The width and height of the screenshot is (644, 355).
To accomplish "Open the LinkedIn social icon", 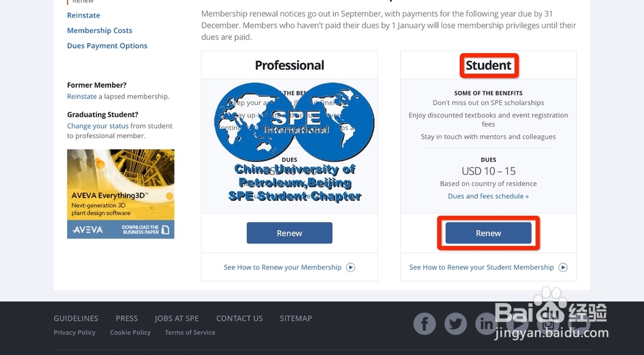I will click(486, 323).
